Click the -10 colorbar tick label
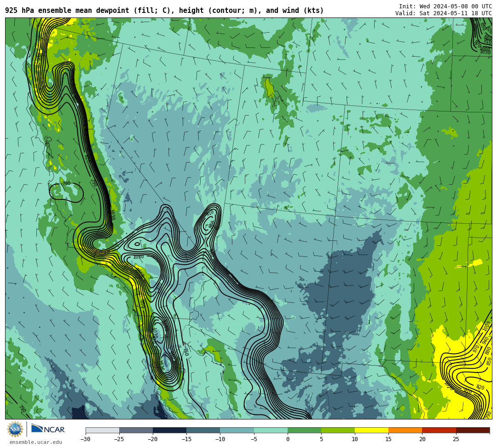This screenshot has height=448, width=497. (220, 439)
